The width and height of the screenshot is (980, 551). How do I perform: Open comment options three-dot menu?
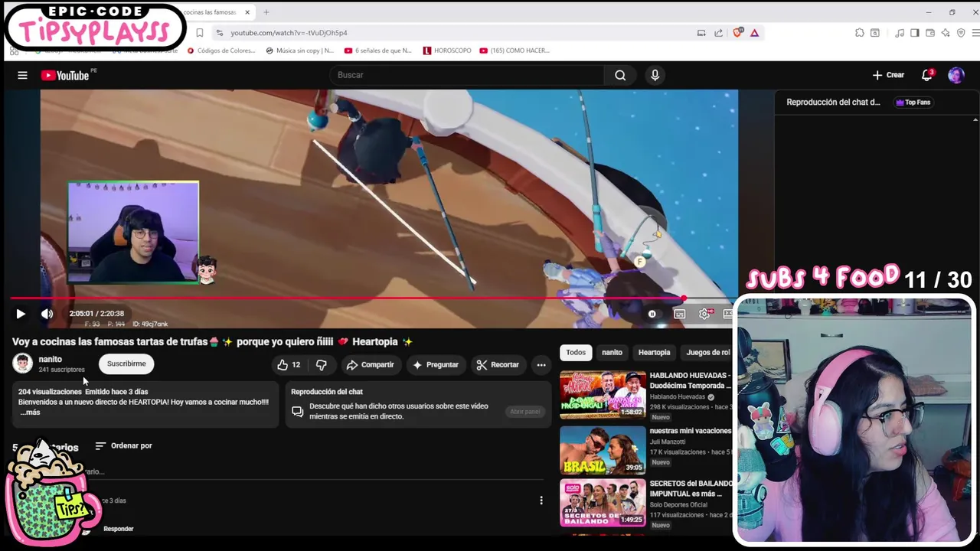point(541,500)
